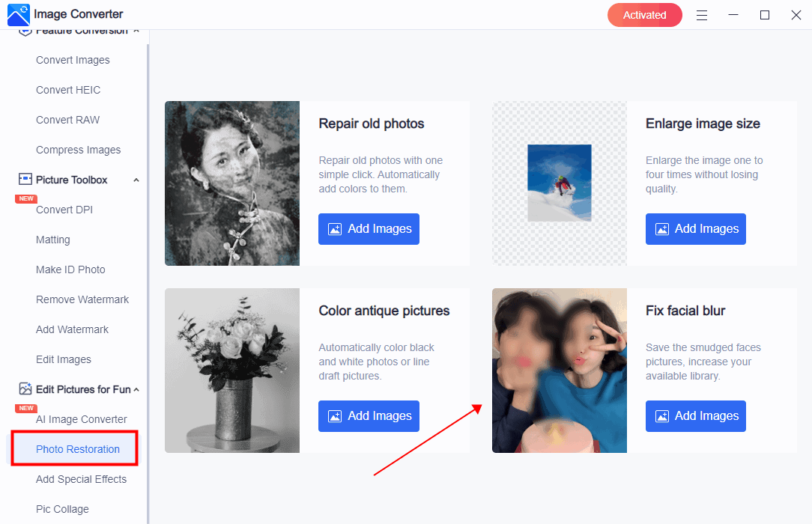Open the hamburger menu icon
Viewport: 812px width, 524px height.
pyautogui.click(x=702, y=15)
